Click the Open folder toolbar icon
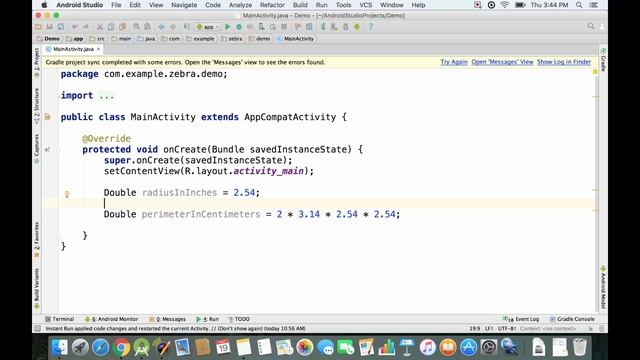This screenshot has width=640, height=360. [38, 27]
